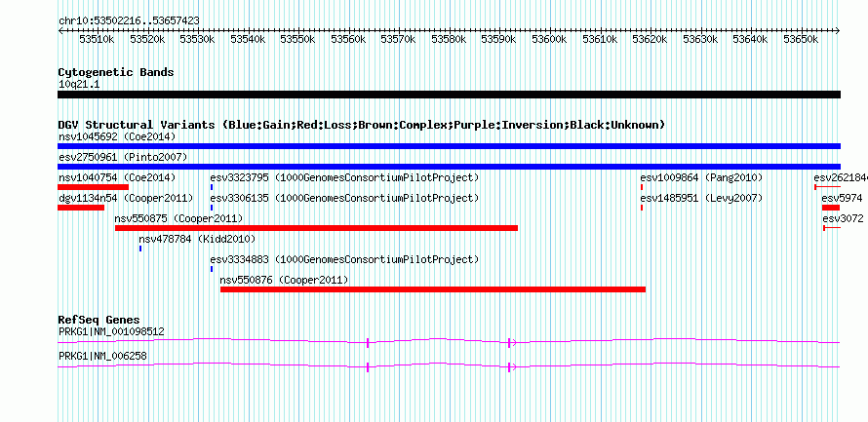Viewport: 868px width, 422px height.
Task: Click label esv3334883 (1000GenomesConsortiumPilotProject)
Action: point(344,259)
